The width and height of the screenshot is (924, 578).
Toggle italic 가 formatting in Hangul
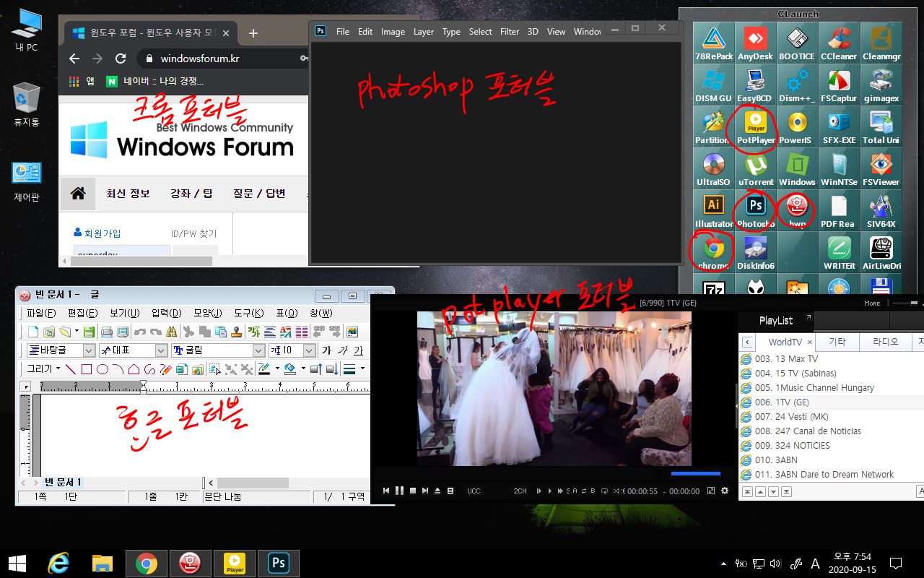click(x=342, y=350)
